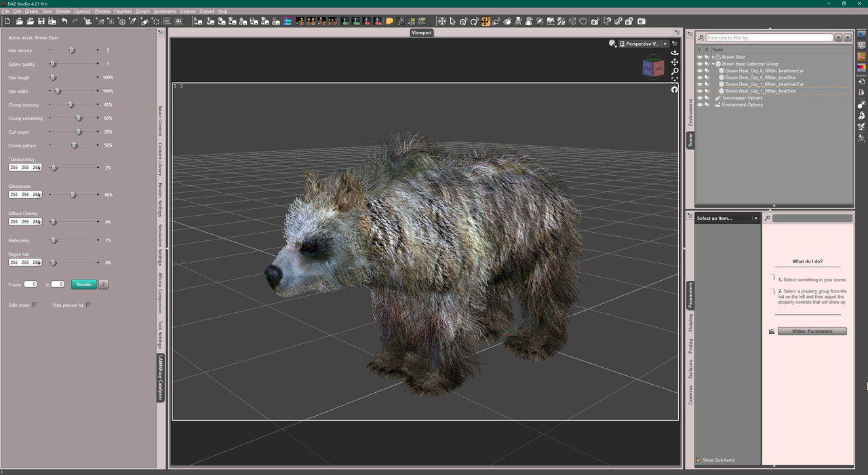Click the camera render icon in toolbar
Image resolution: width=868 pixels, height=475 pixels.
(x=641, y=22)
